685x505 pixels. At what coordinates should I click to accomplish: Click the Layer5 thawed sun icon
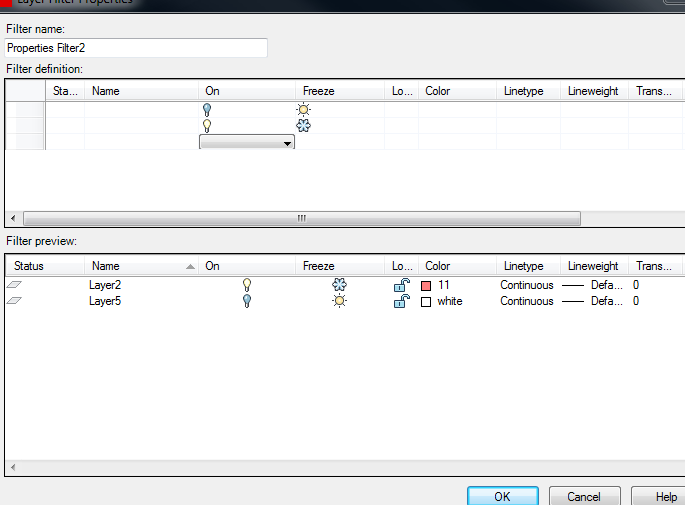[x=339, y=301]
